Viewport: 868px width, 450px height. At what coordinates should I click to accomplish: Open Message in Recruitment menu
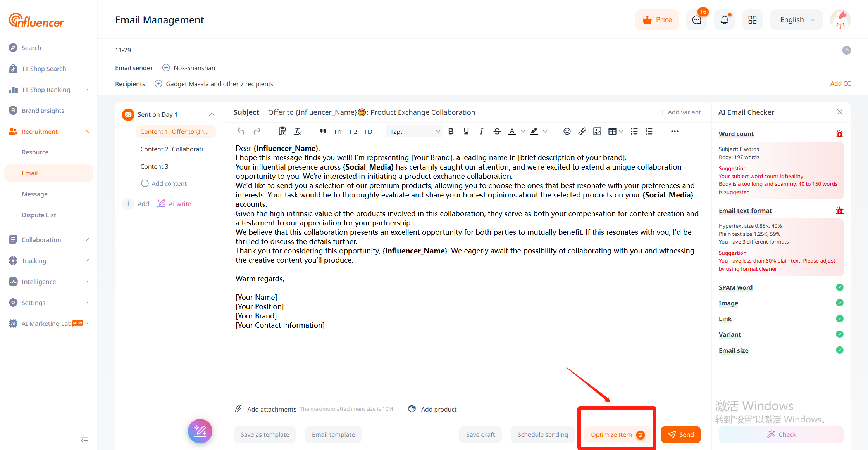[x=35, y=194]
